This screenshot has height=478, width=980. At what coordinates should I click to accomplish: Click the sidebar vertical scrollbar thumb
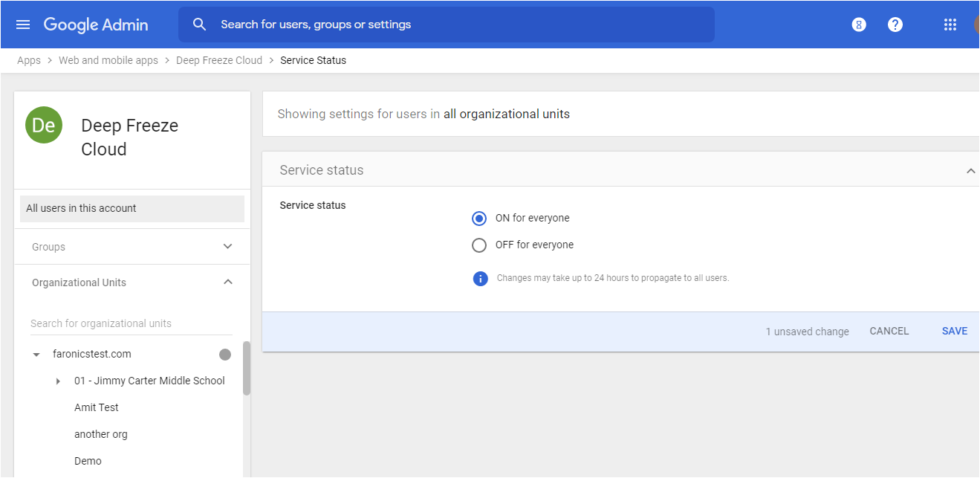click(247, 369)
